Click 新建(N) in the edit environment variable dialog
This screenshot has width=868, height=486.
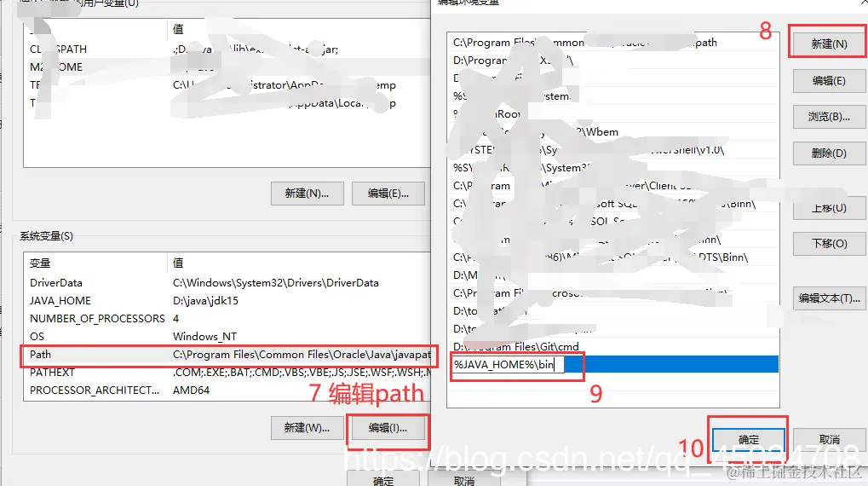tap(829, 43)
